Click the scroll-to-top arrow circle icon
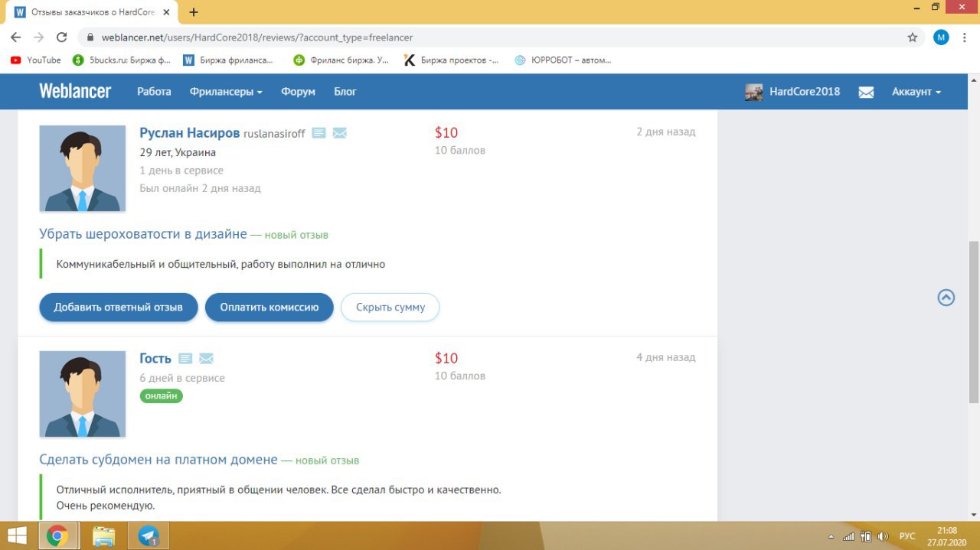980x550 pixels. (x=946, y=298)
